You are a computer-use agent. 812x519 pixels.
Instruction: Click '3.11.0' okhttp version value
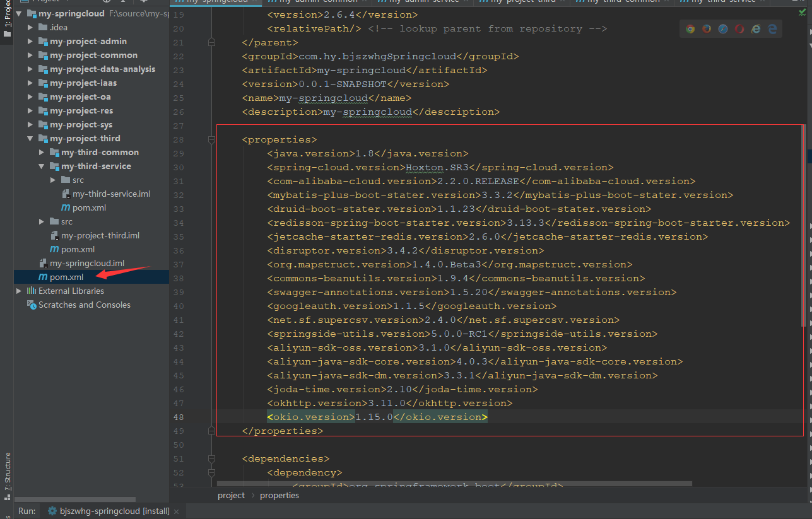[387, 404]
